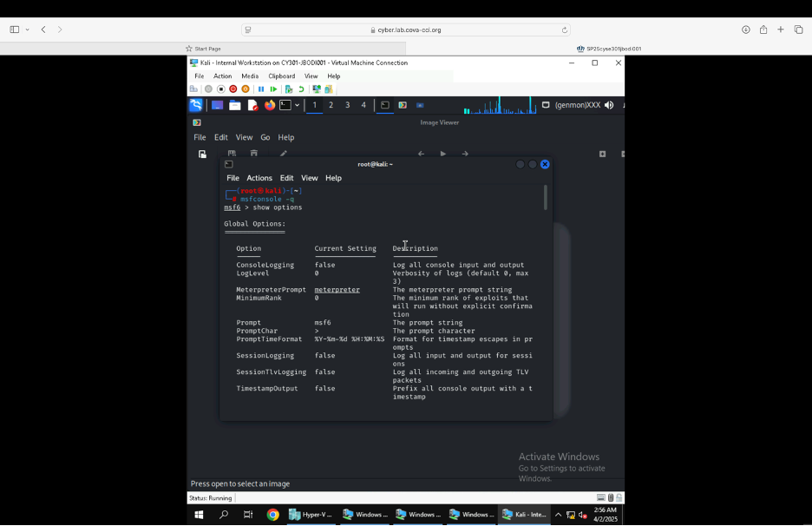Mute the volume via the Kali panel speaker icon
This screenshot has height=526, width=812.
609,105
